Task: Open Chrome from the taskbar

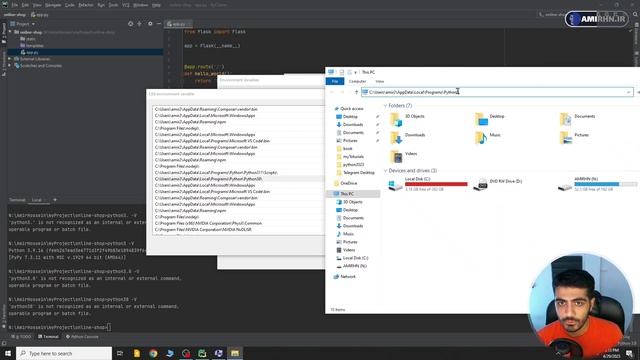Action: pyautogui.click(x=153, y=353)
